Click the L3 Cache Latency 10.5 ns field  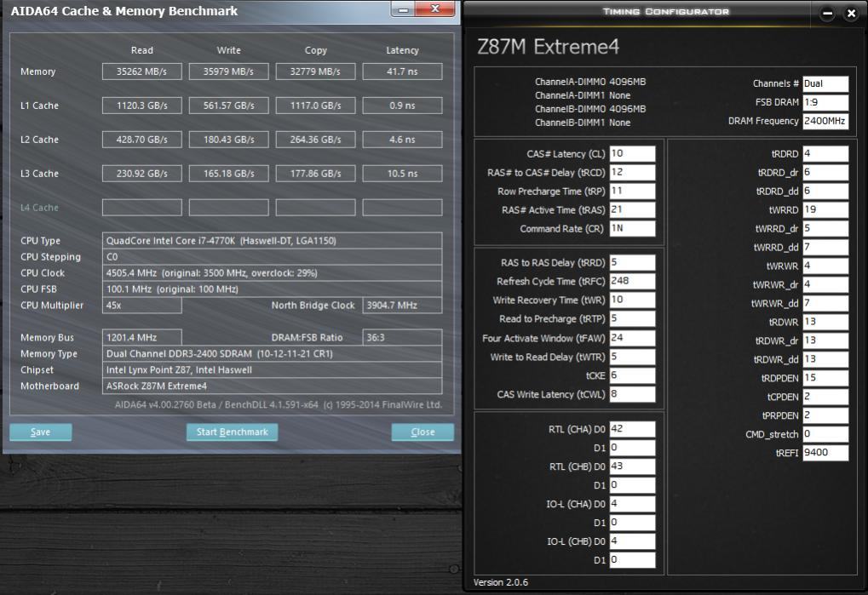coord(402,174)
